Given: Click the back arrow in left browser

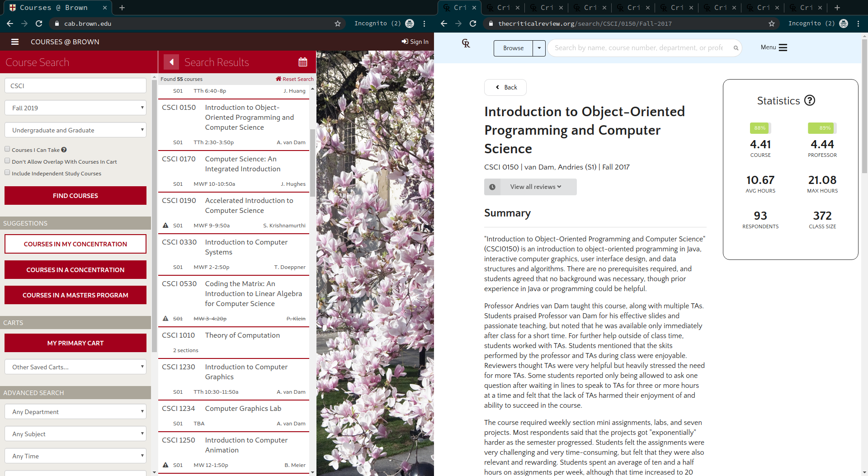Looking at the screenshot, I should tap(10, 24).
